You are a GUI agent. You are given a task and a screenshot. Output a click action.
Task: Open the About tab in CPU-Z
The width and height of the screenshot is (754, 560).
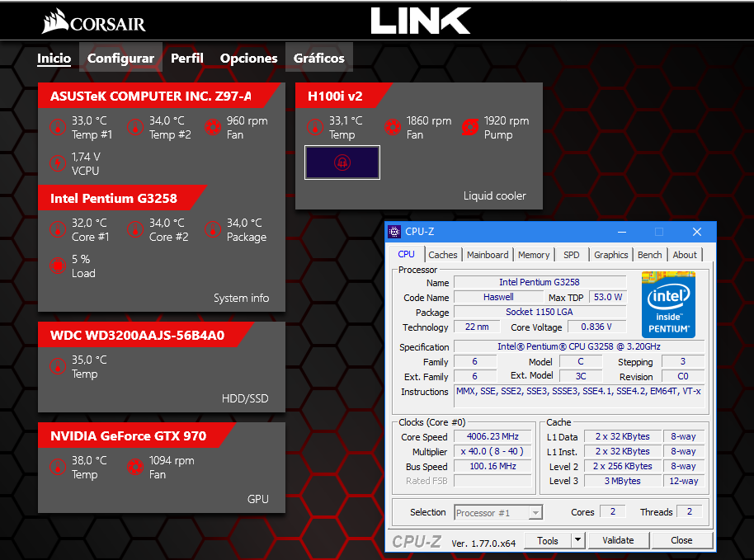[685, 255]
